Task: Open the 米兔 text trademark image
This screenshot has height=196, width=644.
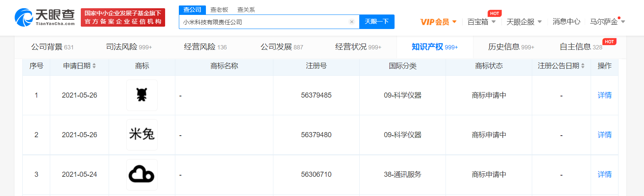Action: 142,135
